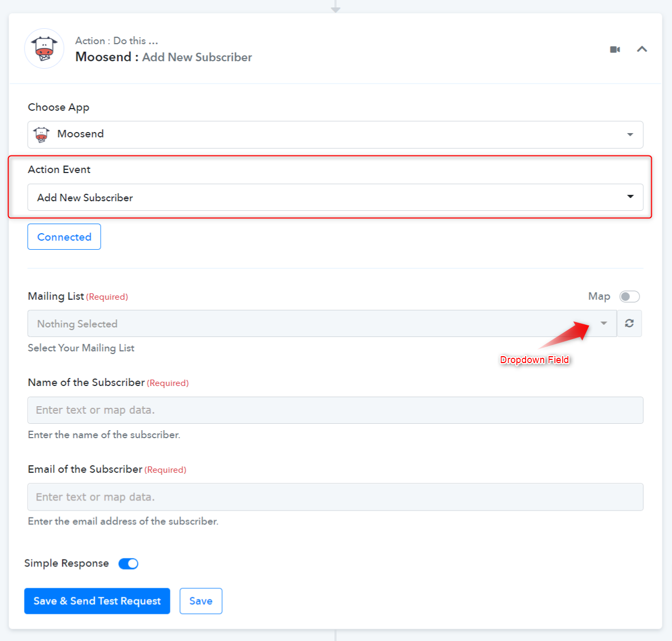Screen dimensions: 672x641
Task: Click the small Moosend icon in app selector
Action: [42, 135]
